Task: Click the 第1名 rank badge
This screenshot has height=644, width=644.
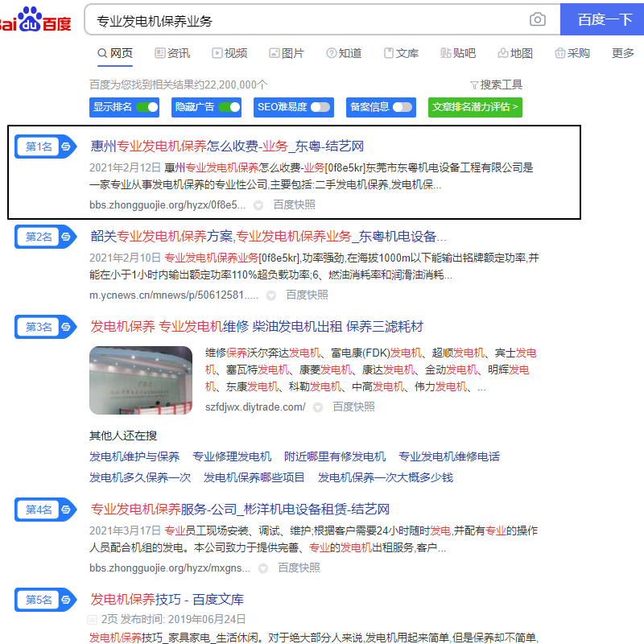Action: point(46,147)
